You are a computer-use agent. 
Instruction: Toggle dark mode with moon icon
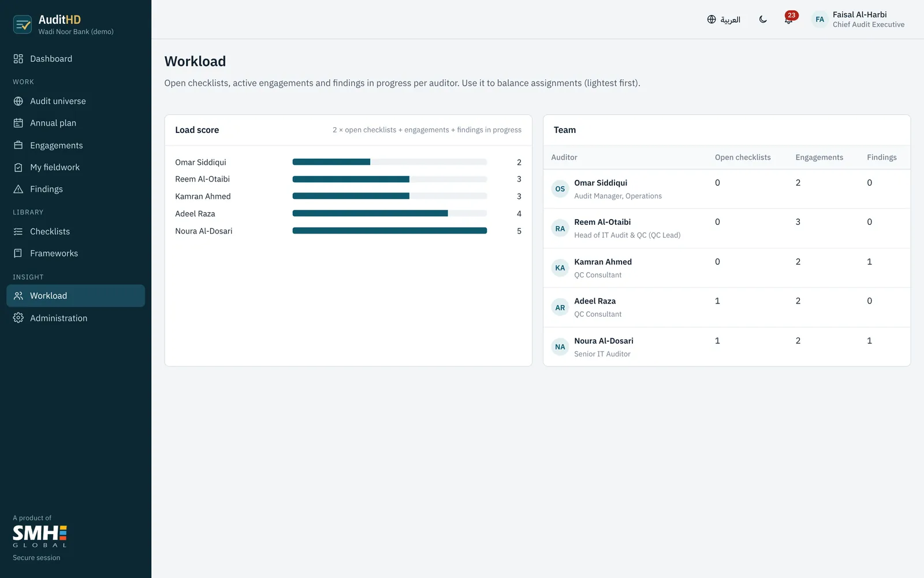763,20
